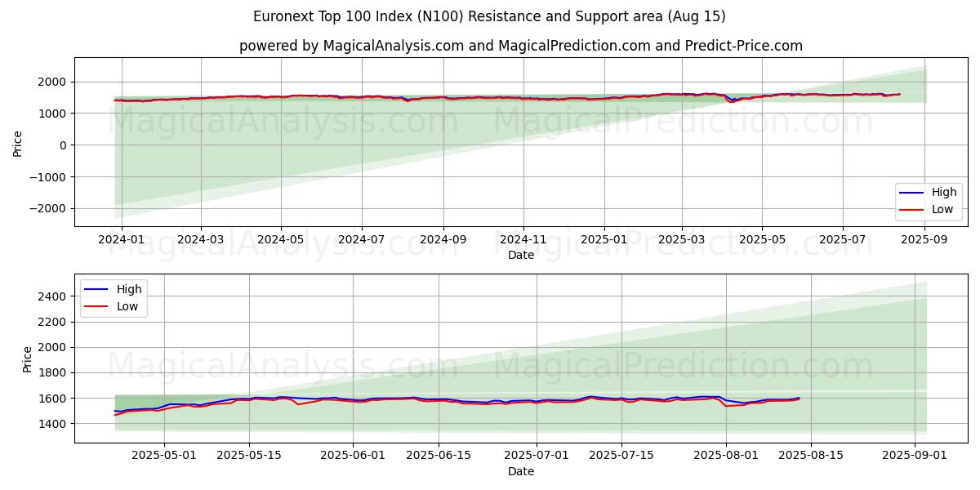Click the top chart x-axis label '2025-05'

pos(762,240)
